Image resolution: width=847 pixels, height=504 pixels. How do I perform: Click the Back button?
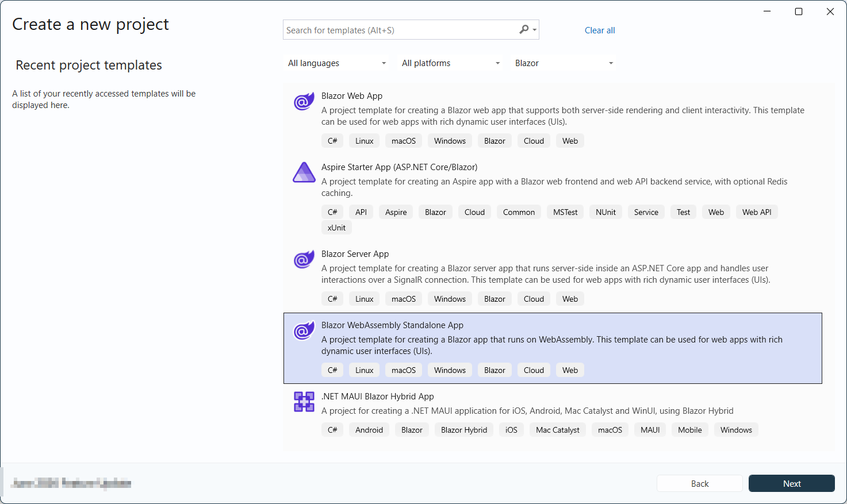point(700,483)
